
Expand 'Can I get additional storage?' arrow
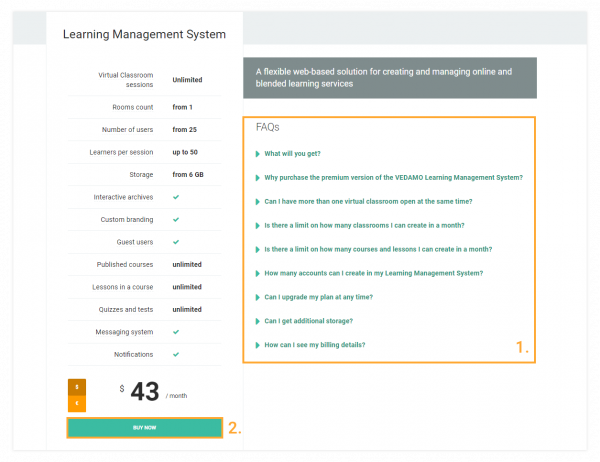pos(258,321)
